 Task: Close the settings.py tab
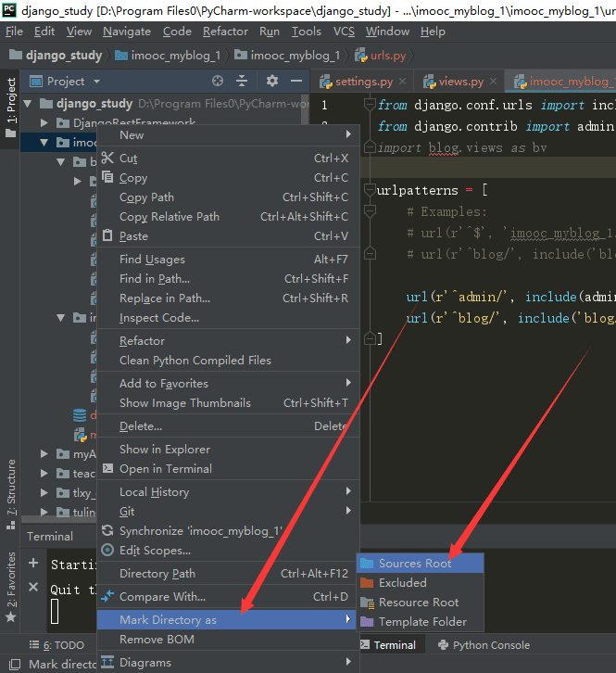pos(402,82)
